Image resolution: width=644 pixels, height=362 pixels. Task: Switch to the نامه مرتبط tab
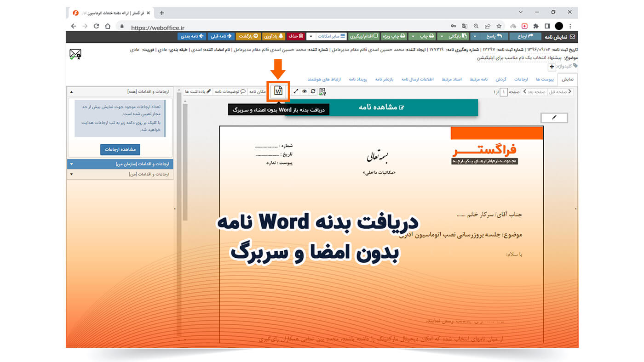click(478, 79)
